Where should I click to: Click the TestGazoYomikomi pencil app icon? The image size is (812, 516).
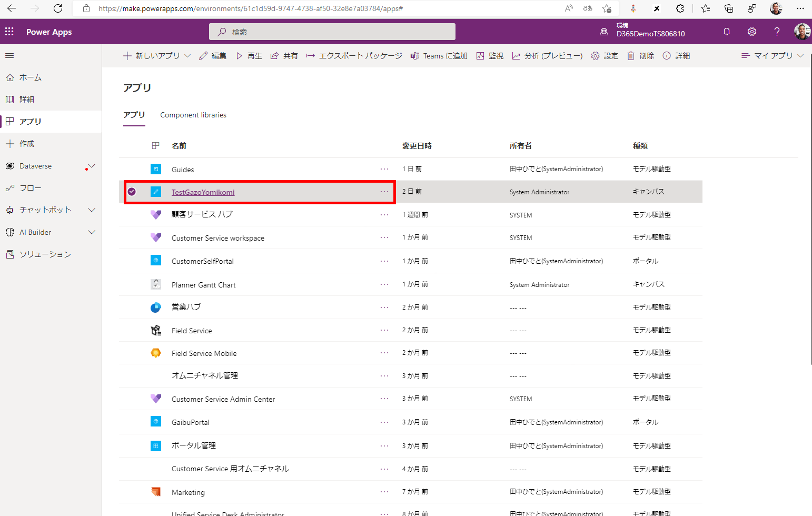(x=156, y=192)
